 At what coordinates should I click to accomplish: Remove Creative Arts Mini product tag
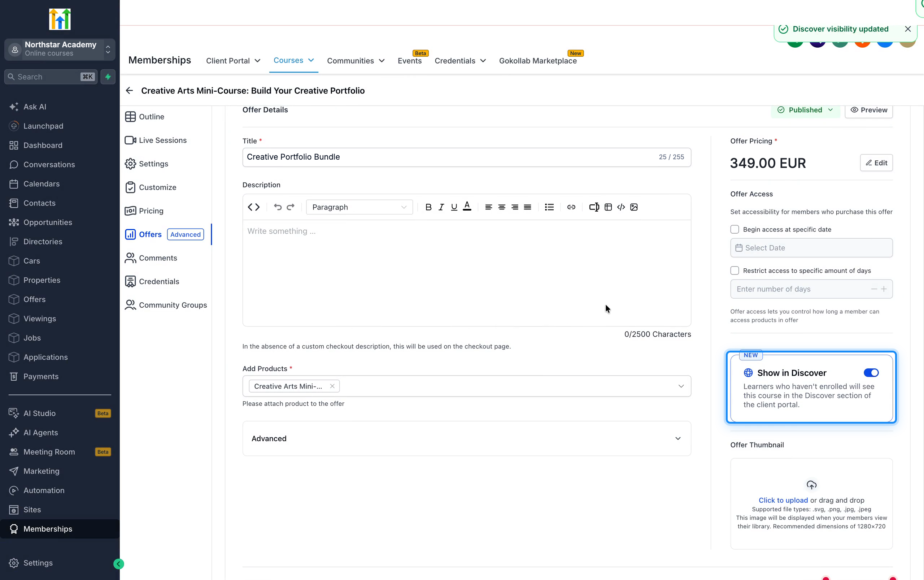click(332, 386)
